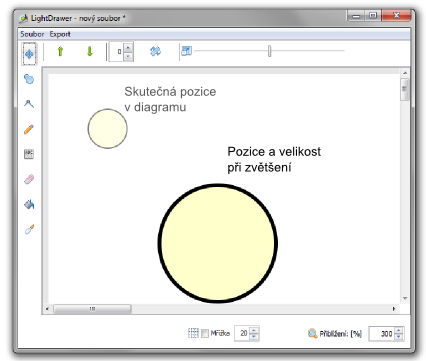The height and width of the screenshot is (361, 426).
Task: Click the green down arrow icon
Action: tap(90, 51)
